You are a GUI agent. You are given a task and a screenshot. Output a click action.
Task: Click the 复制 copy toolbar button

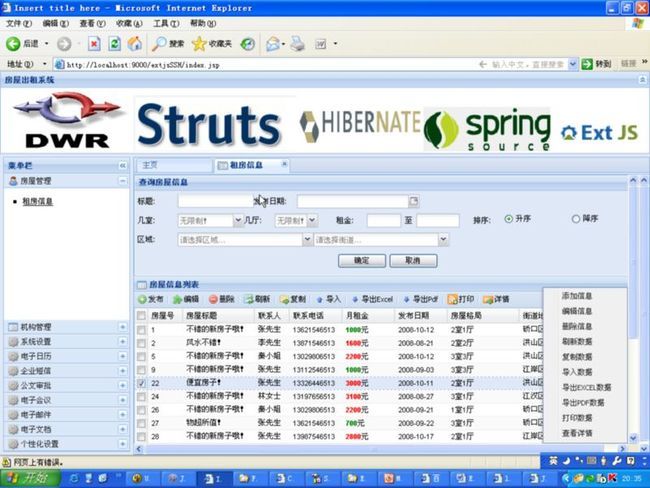[x=293, y=299]
